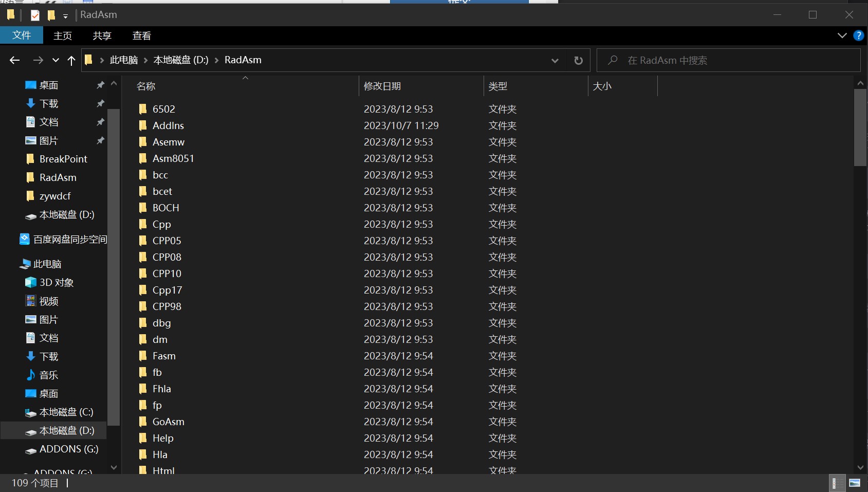Select 本地磁盘 (C:) in the navigation pane

[x=66, y=412]
